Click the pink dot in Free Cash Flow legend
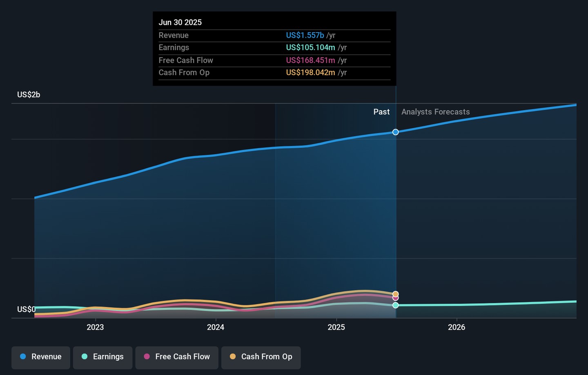This screenshot has width=588, height=375. pyautogui.click(x=147, y=357)
